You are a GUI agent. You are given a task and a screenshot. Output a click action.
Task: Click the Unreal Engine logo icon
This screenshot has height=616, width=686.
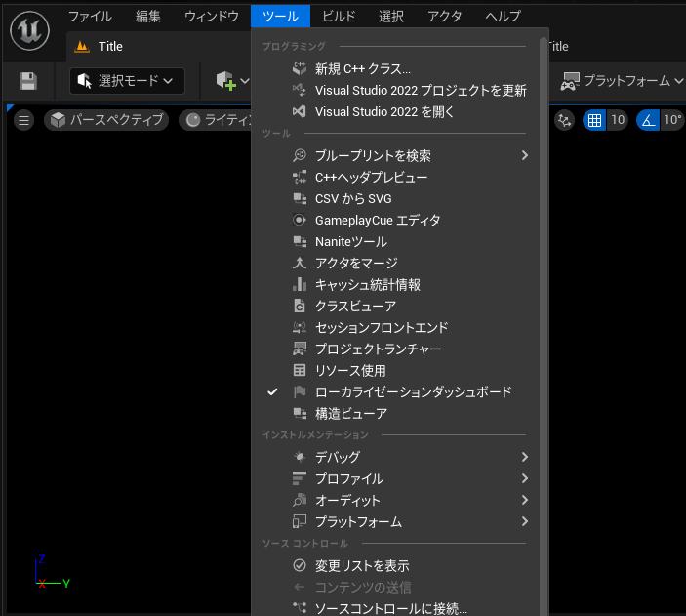29,30
